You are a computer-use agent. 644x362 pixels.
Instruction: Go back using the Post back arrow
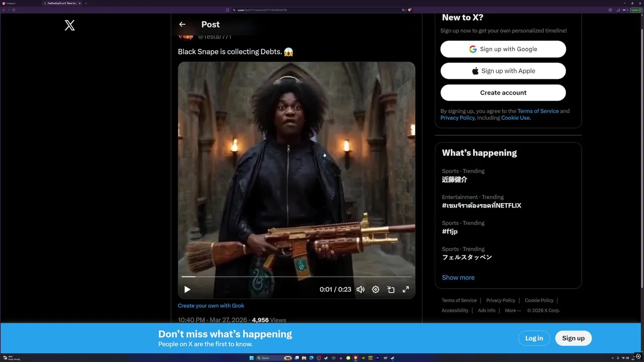click(182, 24)
